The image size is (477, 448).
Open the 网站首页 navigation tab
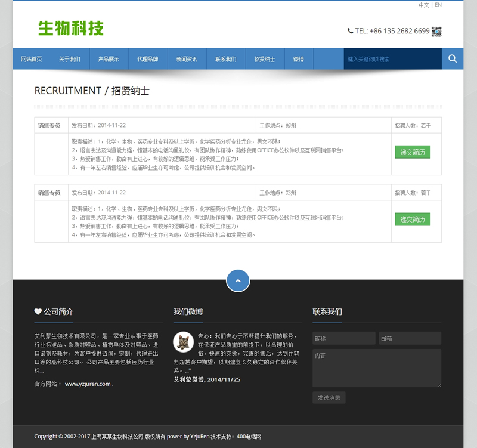32,59
